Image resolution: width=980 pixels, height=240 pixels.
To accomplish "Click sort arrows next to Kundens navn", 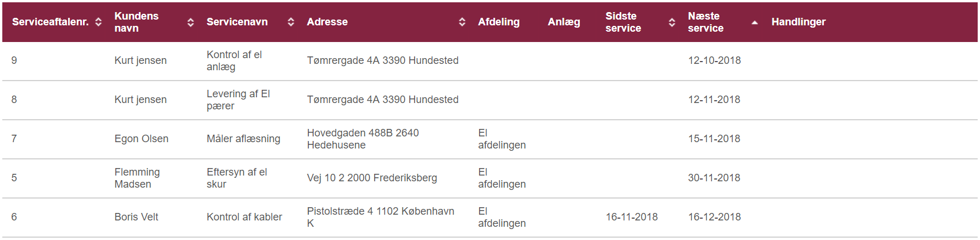I will pos(191,22).
